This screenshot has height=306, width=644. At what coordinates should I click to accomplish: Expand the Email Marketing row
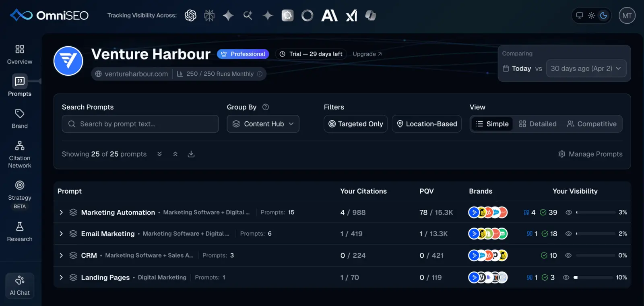61,234
